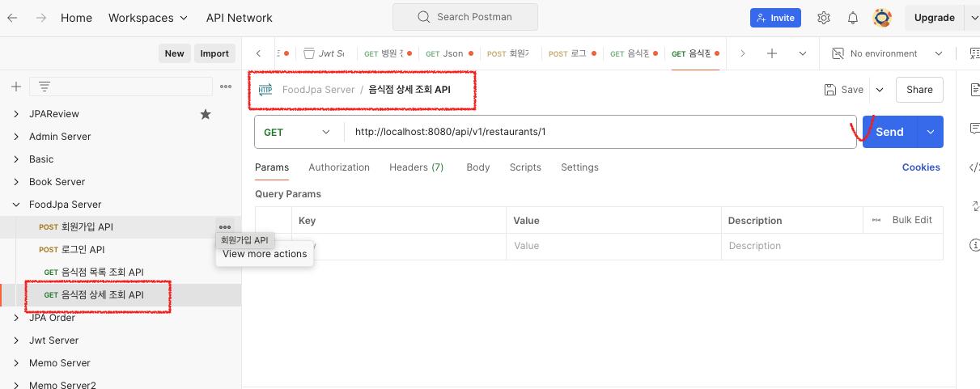This screenshot has height=389, width=980.
Task: Click the query param Description field
Action: (x=832, y=246)
